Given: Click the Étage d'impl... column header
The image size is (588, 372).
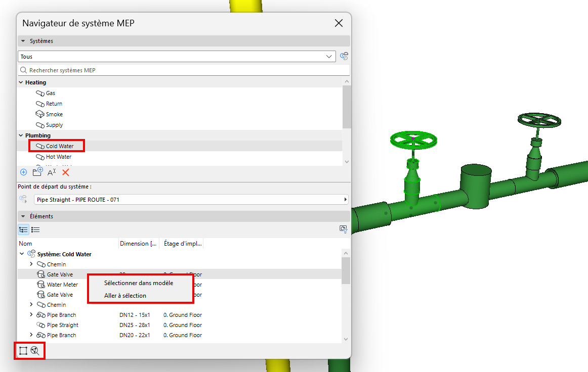Looking at the screenshot, I should (x=183, y=244).
